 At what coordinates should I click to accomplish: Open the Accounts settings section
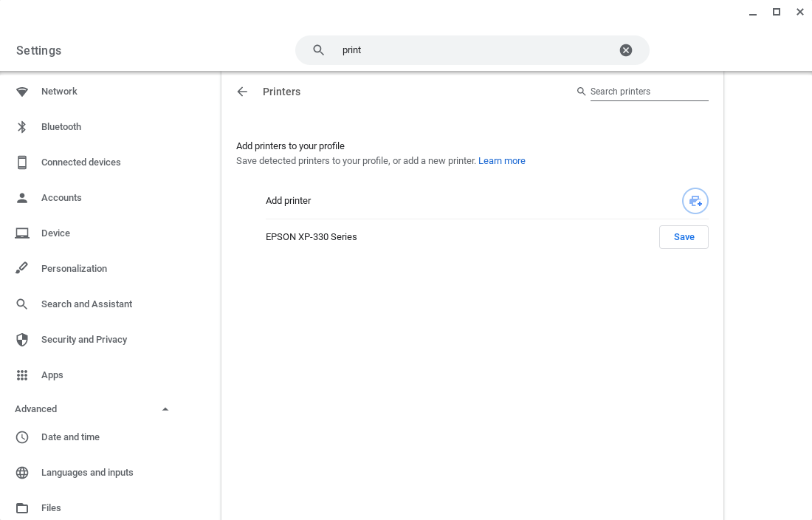click(x=61, y=198)
